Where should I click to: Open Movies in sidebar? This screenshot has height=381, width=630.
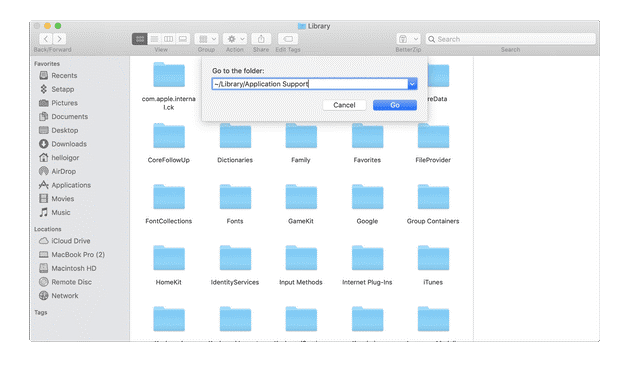coord(57,199)
